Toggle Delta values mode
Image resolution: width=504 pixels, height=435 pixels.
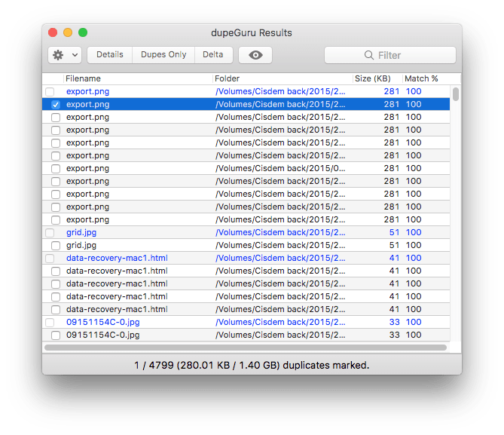point(212,55)
